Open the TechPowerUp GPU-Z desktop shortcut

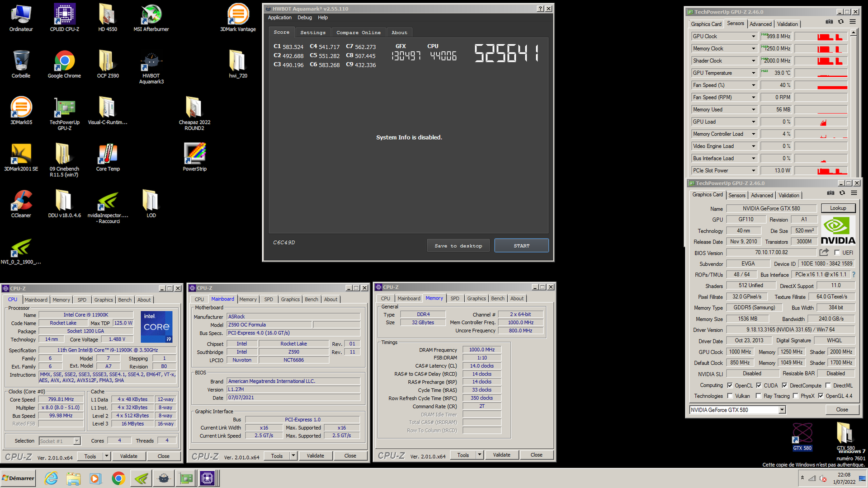65,114
